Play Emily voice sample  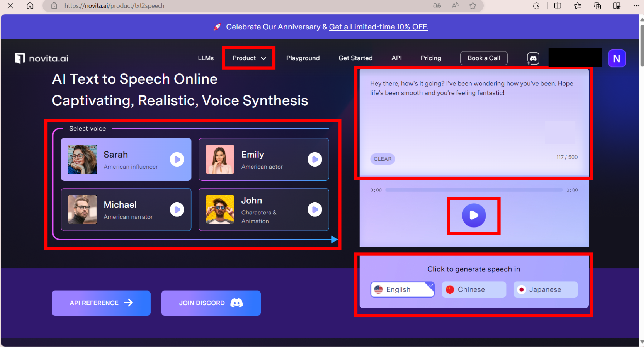tap(315, 159)
